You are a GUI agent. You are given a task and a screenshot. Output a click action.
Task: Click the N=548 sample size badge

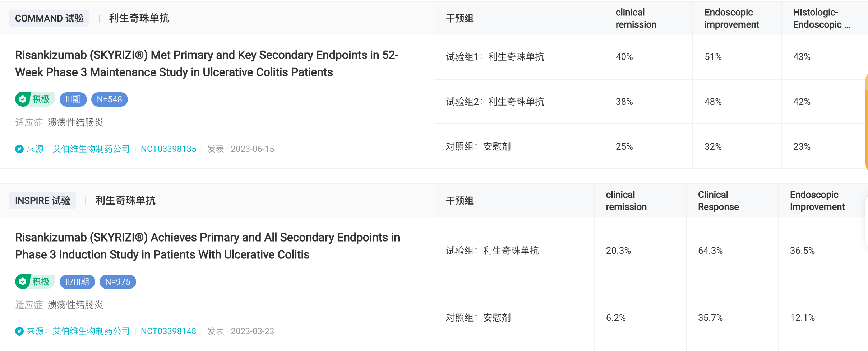pyautogui.click(x=110, y=99)
